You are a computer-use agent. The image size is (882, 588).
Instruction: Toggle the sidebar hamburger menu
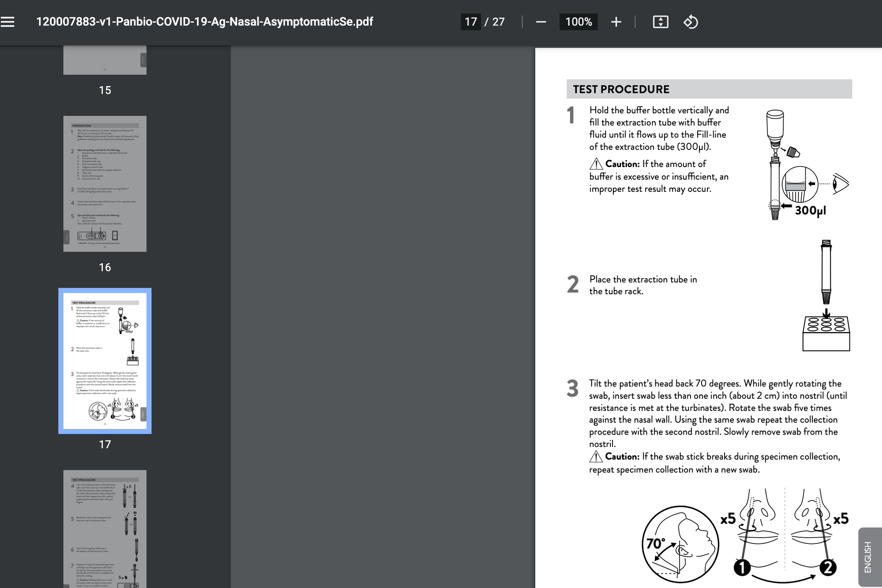coord(7,22)
